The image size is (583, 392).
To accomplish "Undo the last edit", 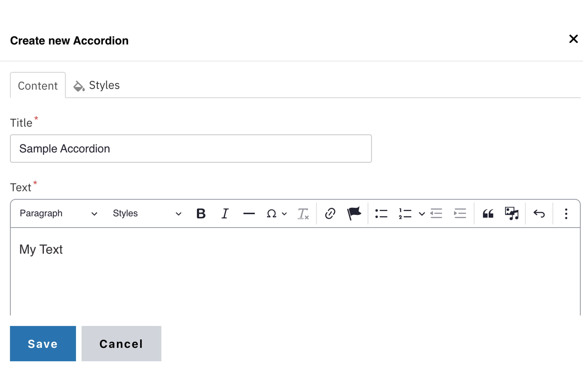I will [x=539, y=213].
